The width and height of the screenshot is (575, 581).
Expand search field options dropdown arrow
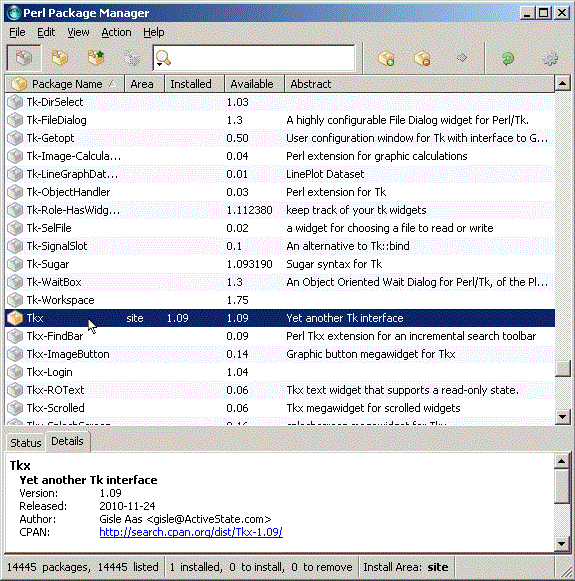160,64
